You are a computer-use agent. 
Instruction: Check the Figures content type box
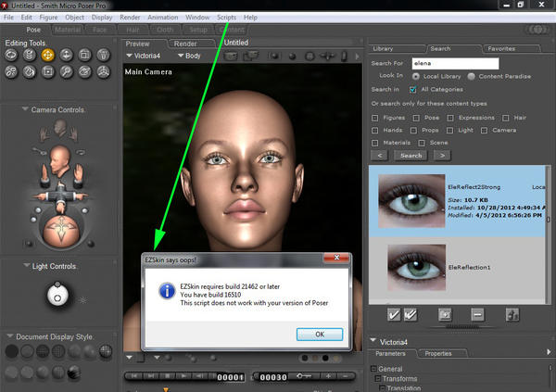[x=374, y=118]
